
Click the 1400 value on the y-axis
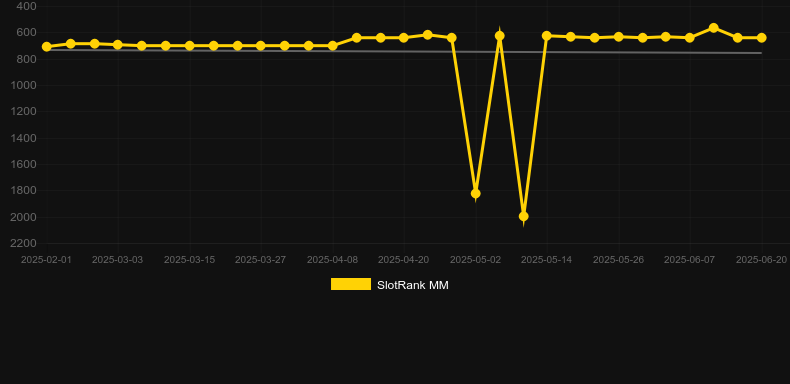click(x=24, y=138)
